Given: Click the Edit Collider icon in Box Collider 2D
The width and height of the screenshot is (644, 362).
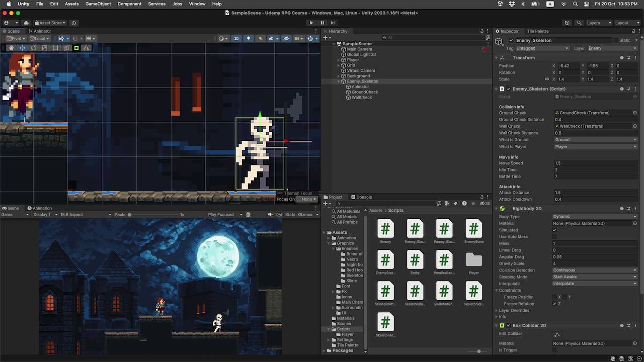Looking at the screenshot, I should pyautogui.click(x=557, y=335).
